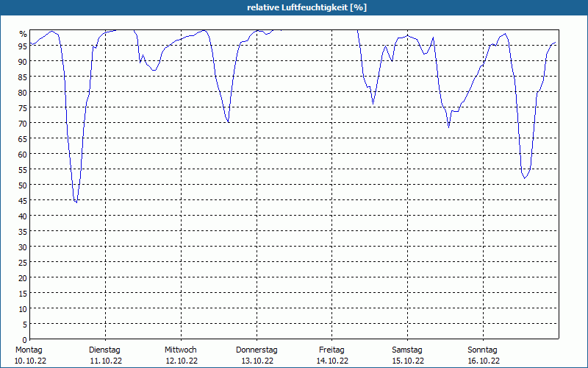Click the y-axis value 40
The image size is (588, 368).
(x=23, y=216)
